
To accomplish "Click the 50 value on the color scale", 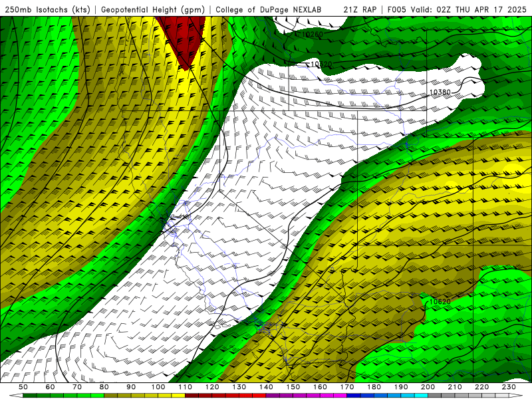I will [23, 387].
